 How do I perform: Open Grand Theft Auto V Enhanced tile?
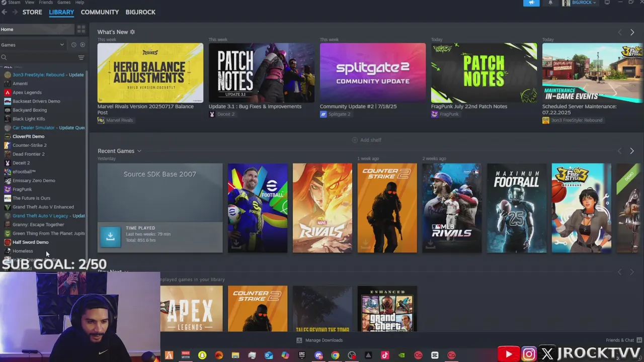(387, 309)
